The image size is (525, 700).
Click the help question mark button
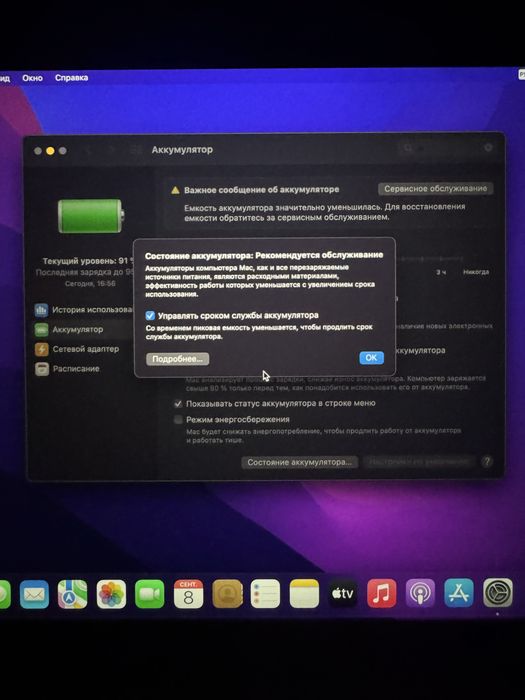pos(487,461)
